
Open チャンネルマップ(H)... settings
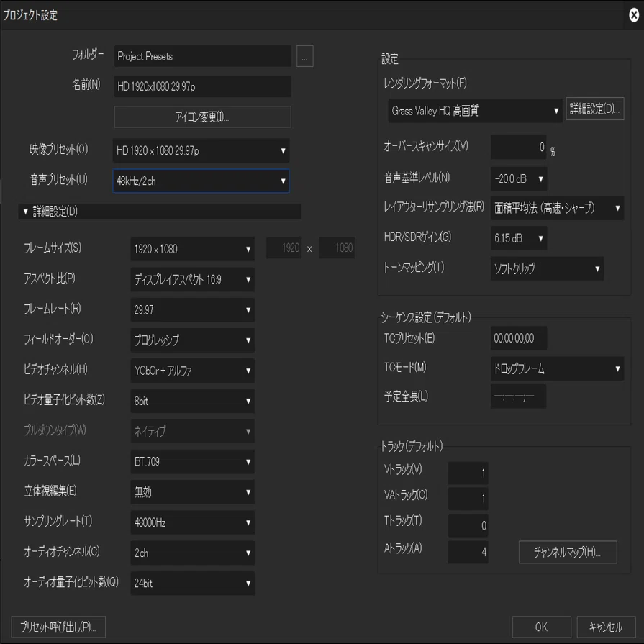(568, 552)
